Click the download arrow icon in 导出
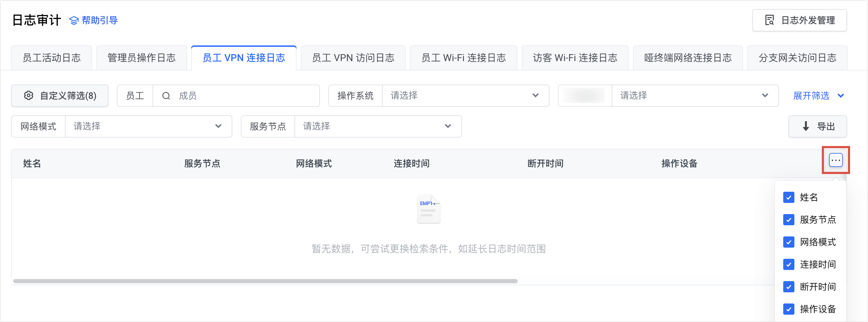This screenshot has width=868, height=322. point(806,126)
